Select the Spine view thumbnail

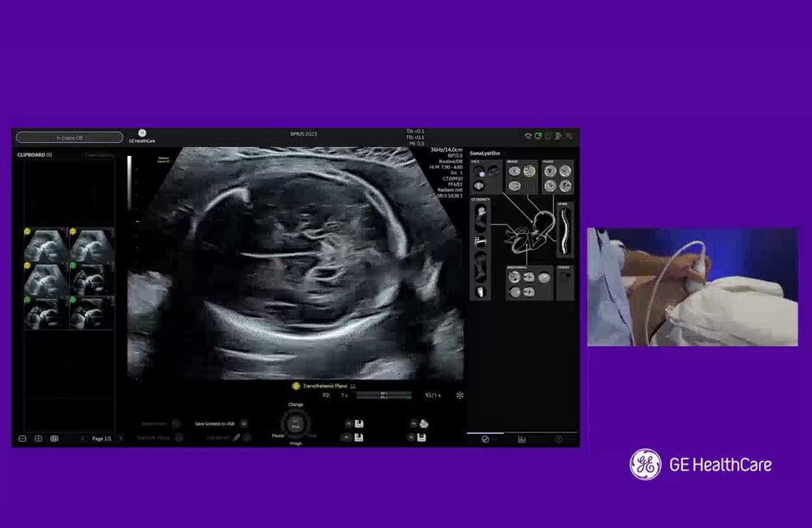tap(565, 231)
